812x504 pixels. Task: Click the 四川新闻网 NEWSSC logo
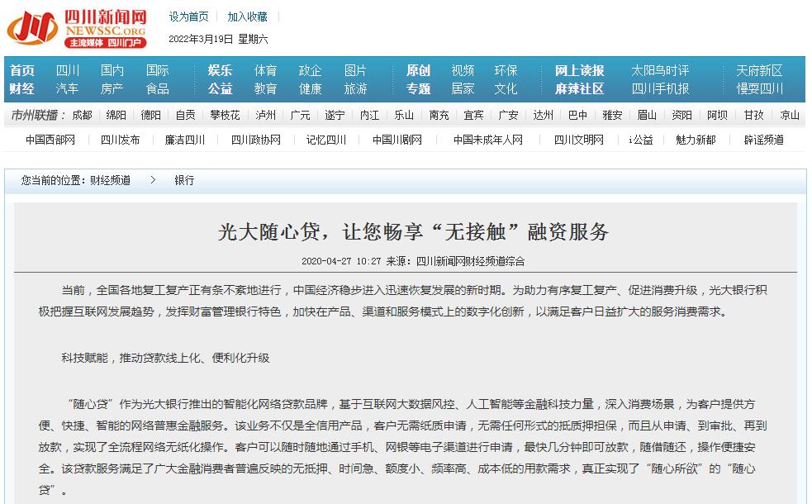coord(77,28)
